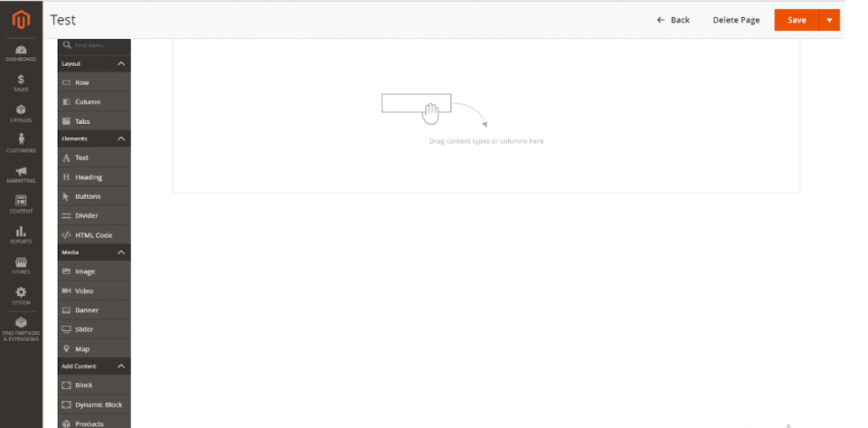Select the Dynamic Block content type

(x=94, y=404)
